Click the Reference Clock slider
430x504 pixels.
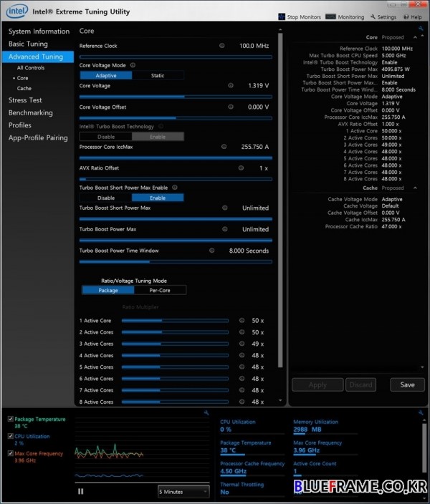coord(176,57)
